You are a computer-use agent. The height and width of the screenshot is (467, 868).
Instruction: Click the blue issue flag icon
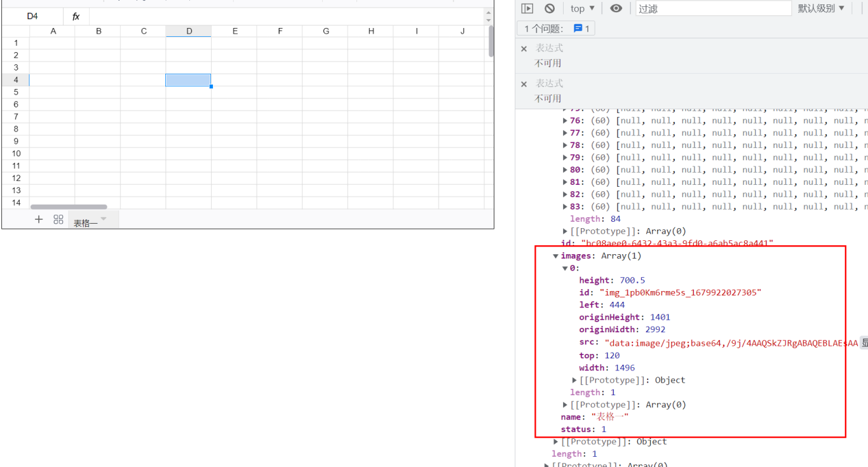click(x=580, y=28)
